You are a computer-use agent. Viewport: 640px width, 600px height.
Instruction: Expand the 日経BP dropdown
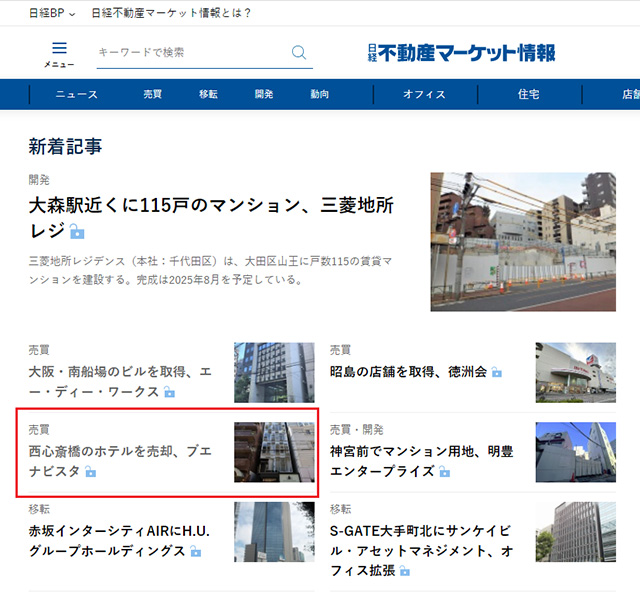52,13
